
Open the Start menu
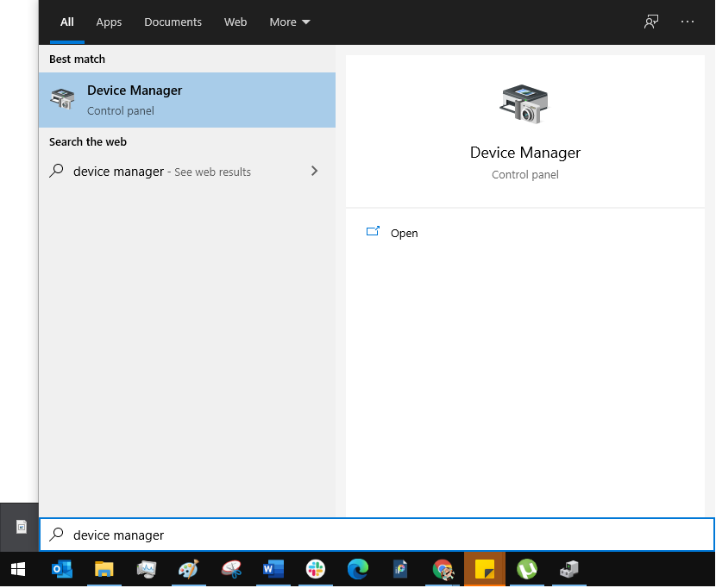click(17, 569)
